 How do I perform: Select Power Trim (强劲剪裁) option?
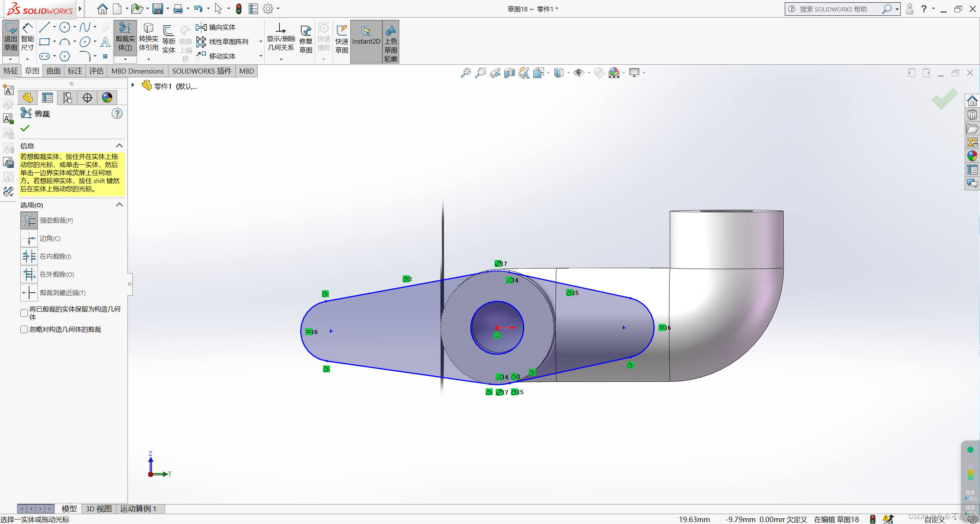29,220
